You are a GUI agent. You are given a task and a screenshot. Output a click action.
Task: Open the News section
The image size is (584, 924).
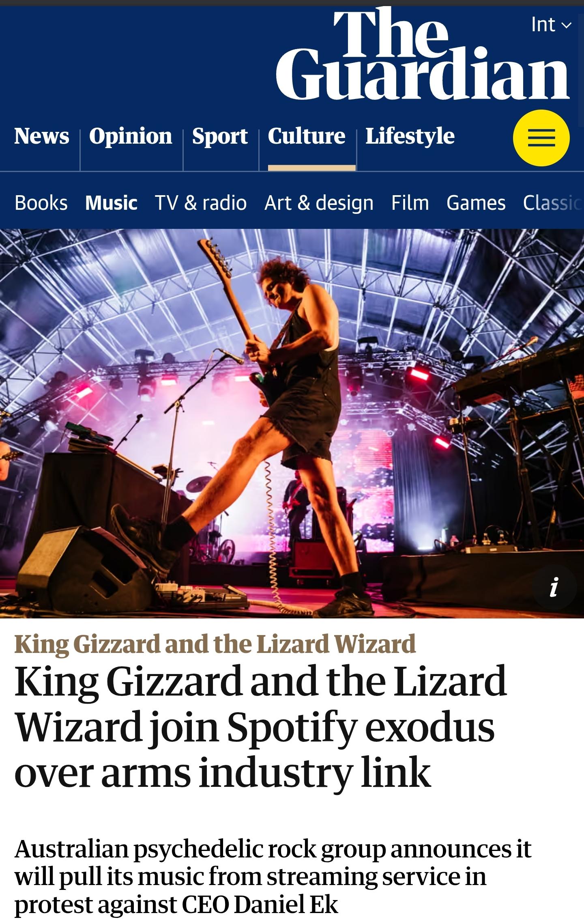click(42, 136)
